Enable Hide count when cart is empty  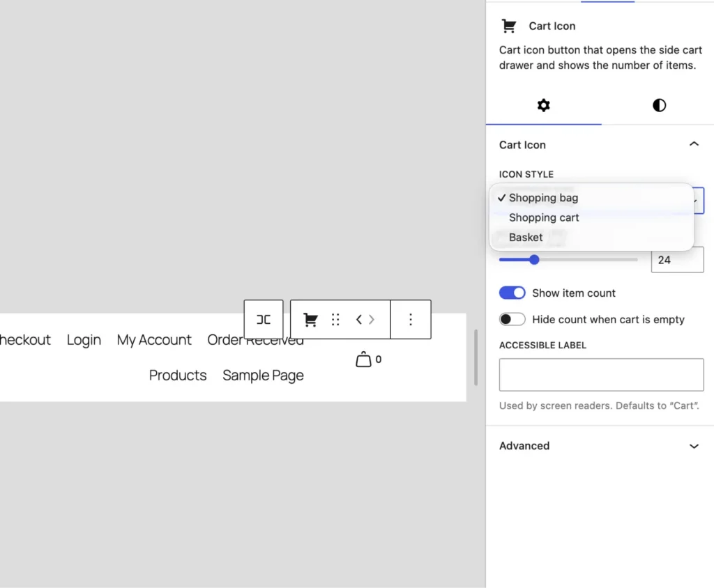click(512, 320)
